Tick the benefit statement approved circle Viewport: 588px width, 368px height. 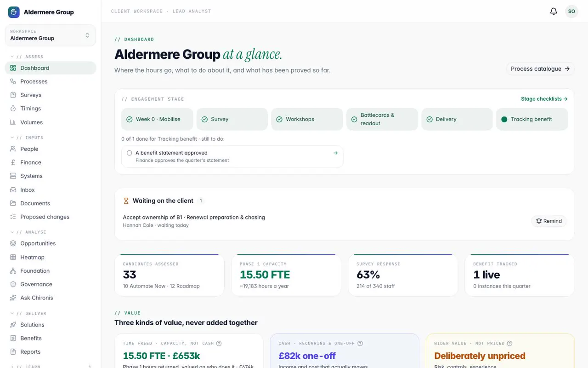tap(129, 153)
